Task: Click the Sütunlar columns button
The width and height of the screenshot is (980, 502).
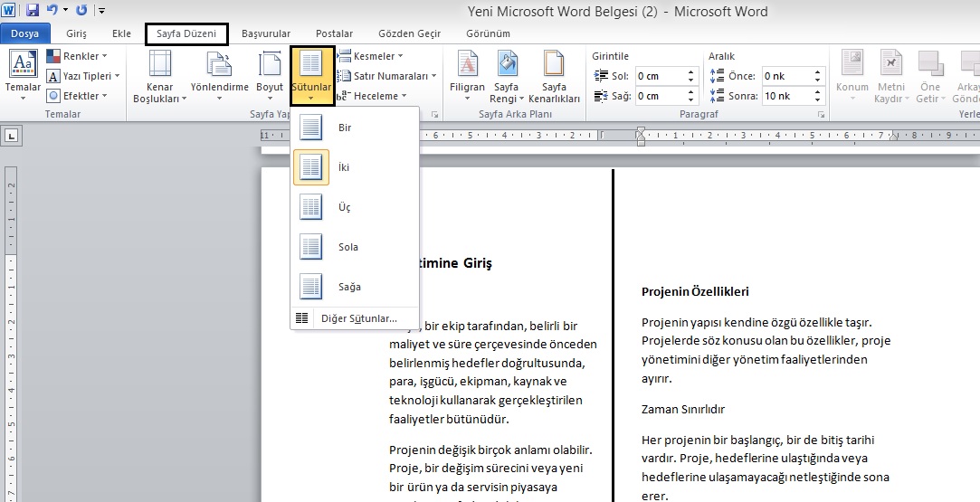Action: [311, 75]
